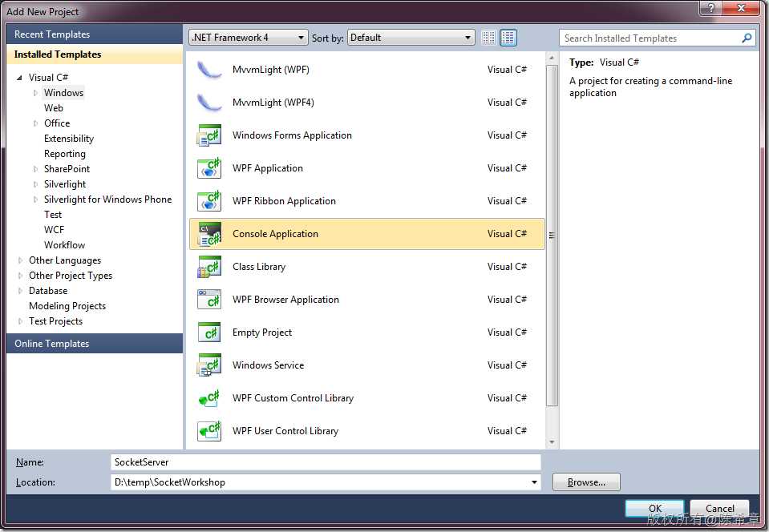
Task: Select the Workflow category
Action: [x=64, y=245]
